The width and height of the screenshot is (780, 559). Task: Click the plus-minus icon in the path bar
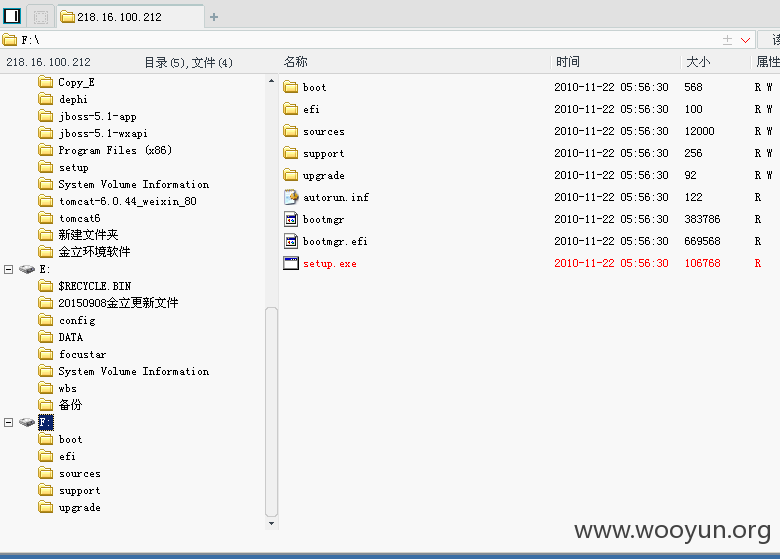pos(727,40)
